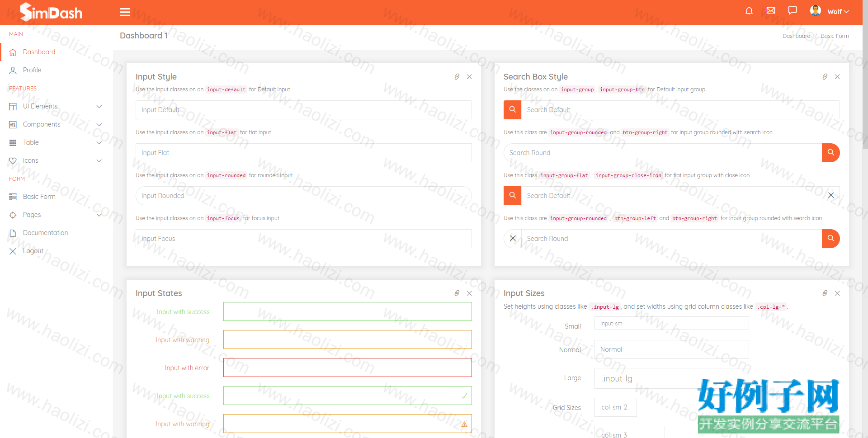
Task: Click the Dashboard home icon in the sidebar
Action: coord(13,52)
